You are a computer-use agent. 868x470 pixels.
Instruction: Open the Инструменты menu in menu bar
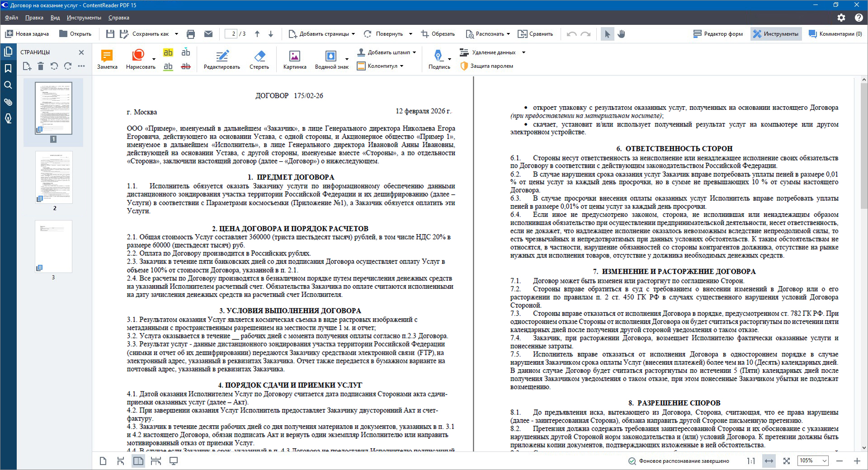click(84, 18)
